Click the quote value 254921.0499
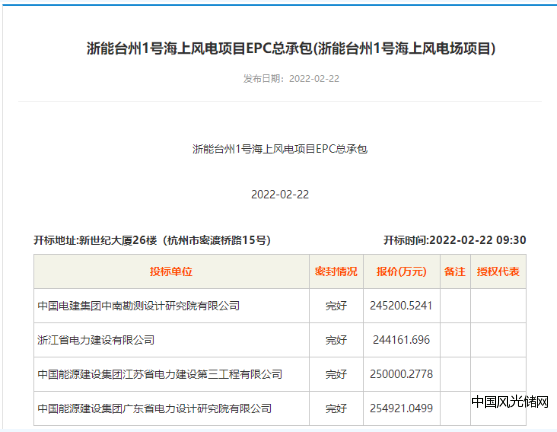 click(401, 408)
